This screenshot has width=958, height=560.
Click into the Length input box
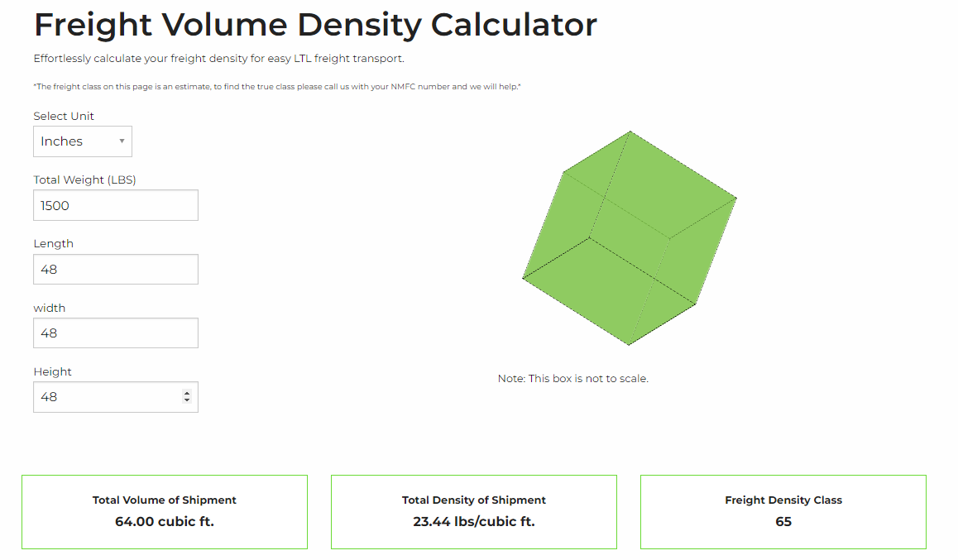(x=115, y=270)
